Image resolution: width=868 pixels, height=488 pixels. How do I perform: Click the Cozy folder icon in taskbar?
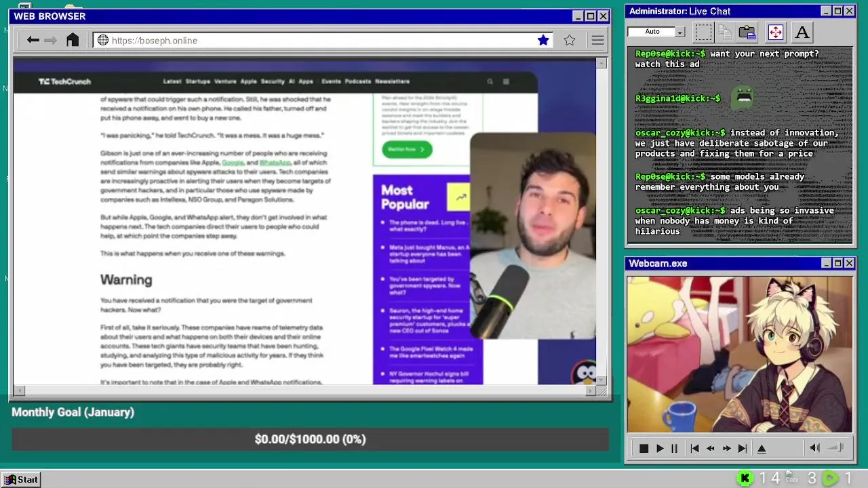click(x=791, y=478)
